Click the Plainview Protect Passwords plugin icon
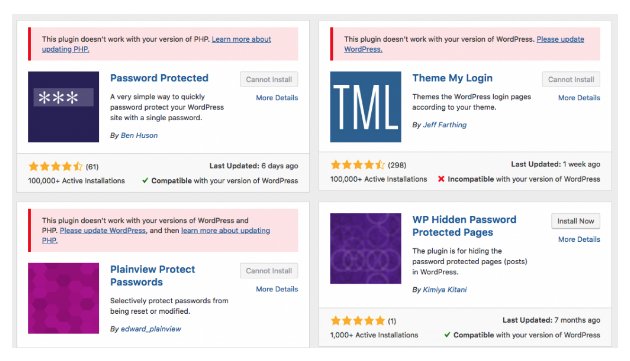Viewport: 630px width, 361px height. pos(63,298)
